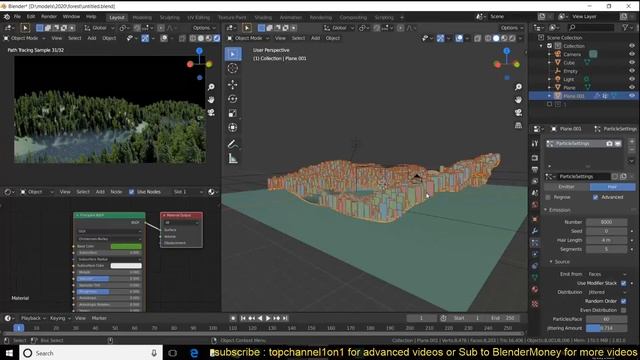Enable the Regrow checkbox
Viewport: 640px width, 360px height.
[x=548, y=197]
